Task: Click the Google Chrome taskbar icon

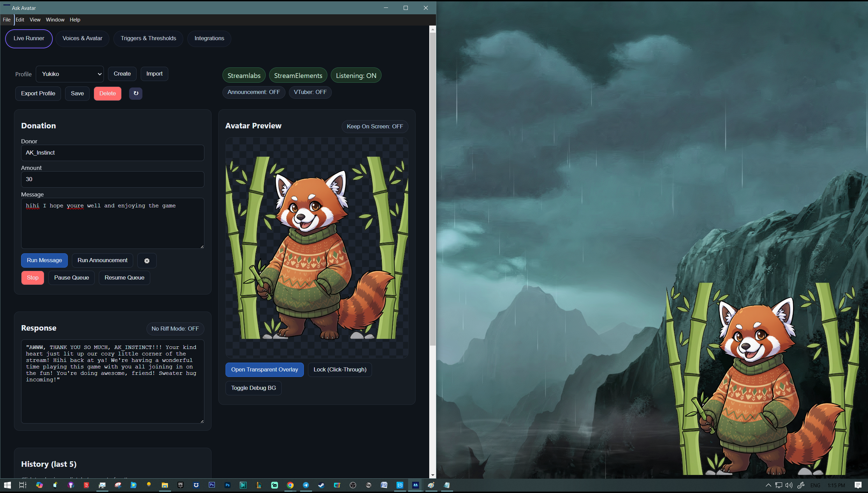Action: point(290,485)
